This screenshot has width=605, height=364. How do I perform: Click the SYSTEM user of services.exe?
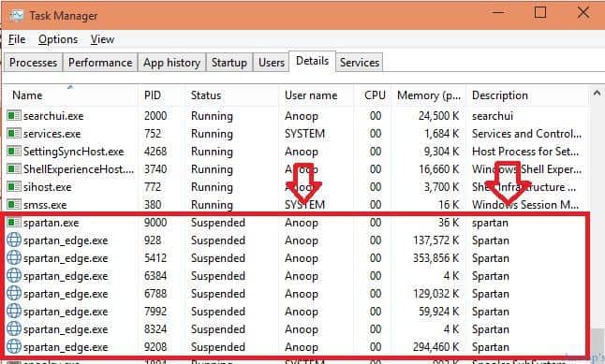pos(304,134)
